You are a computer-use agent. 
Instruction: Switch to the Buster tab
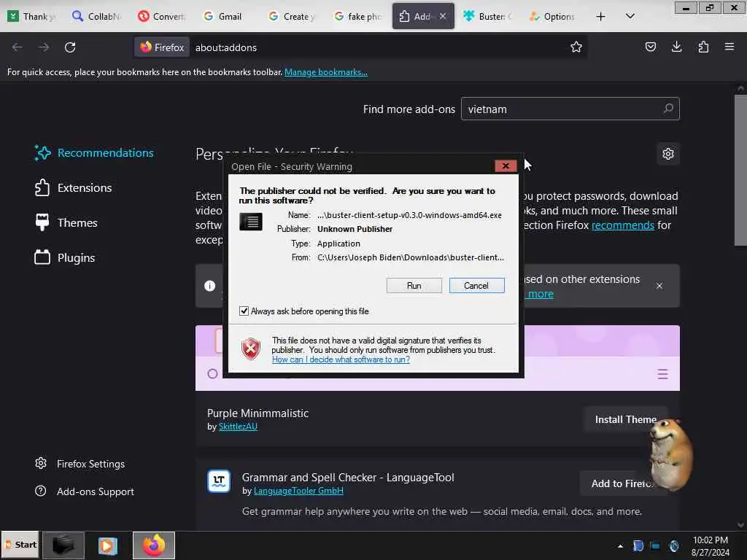click(489, 16)
